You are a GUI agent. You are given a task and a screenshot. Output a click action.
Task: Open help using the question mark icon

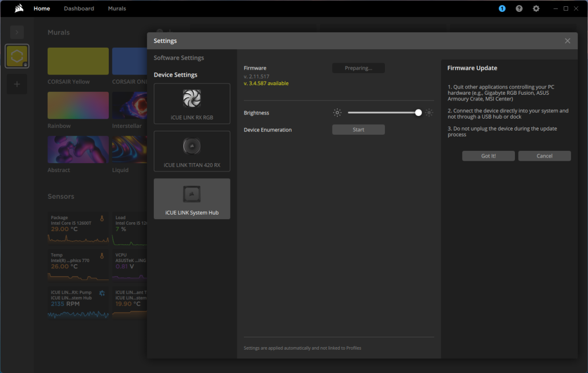519,8
